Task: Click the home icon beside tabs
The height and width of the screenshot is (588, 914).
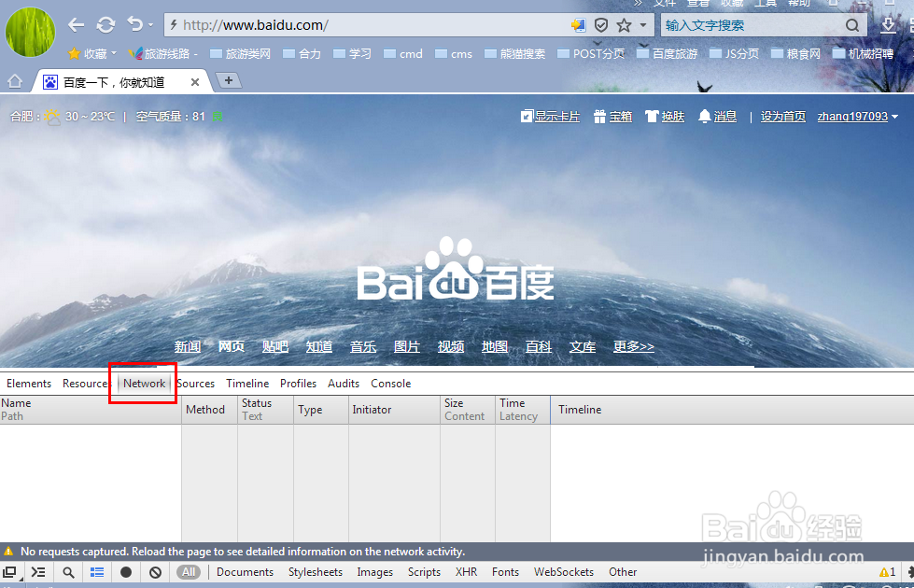Action: click(15, 81)
